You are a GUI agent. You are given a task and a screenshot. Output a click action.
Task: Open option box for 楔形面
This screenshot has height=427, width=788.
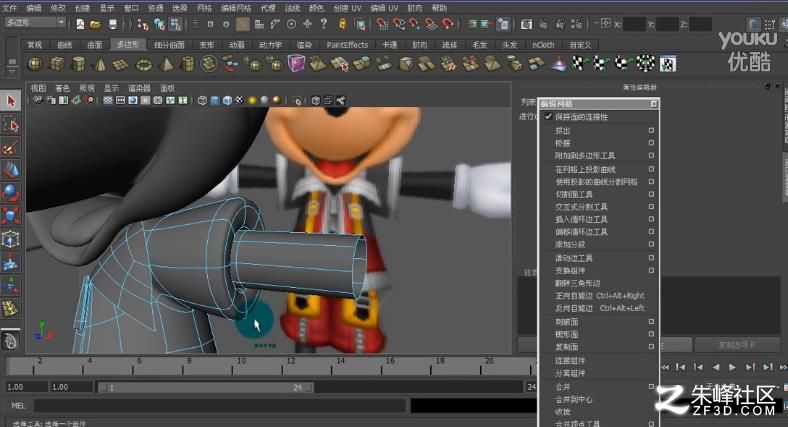pos(651,334)
